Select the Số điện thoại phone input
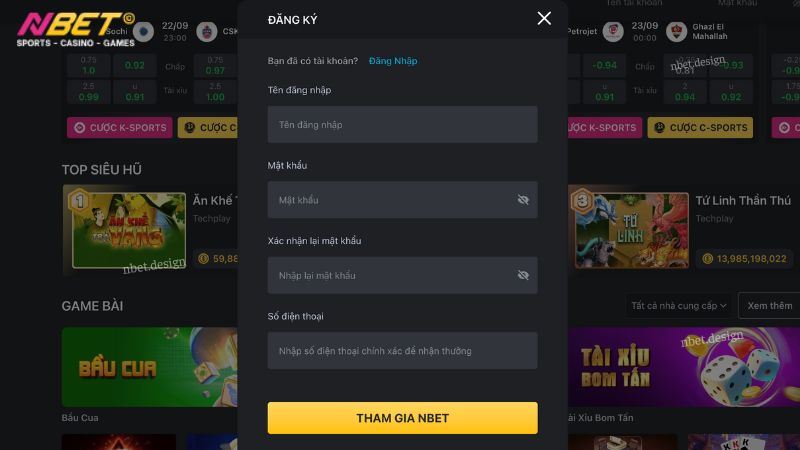The height and width of the screenshot is (450, 800). tap(403, 351)
